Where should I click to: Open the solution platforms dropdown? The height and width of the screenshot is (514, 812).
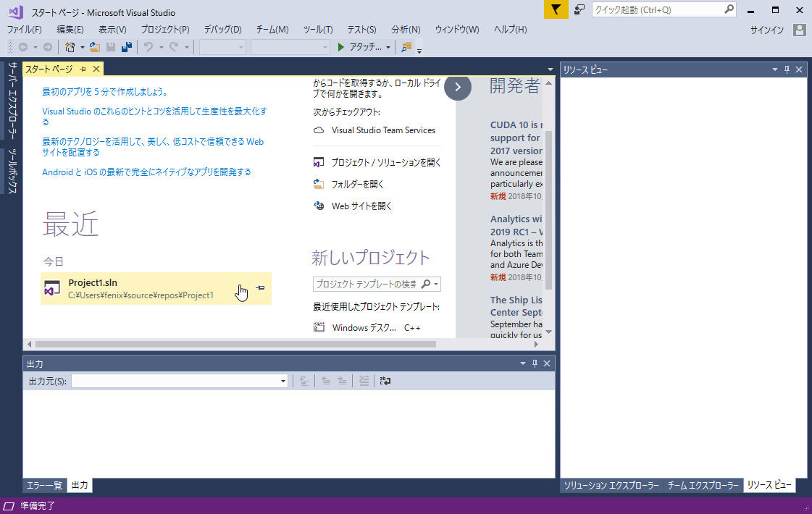click(290, 48)
